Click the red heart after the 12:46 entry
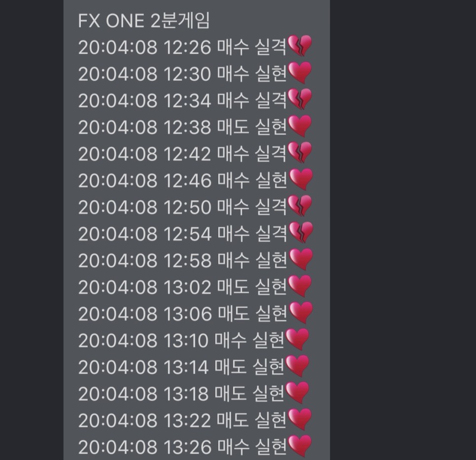This screenshot has height=460, width=476. click(x=301, y=179)
